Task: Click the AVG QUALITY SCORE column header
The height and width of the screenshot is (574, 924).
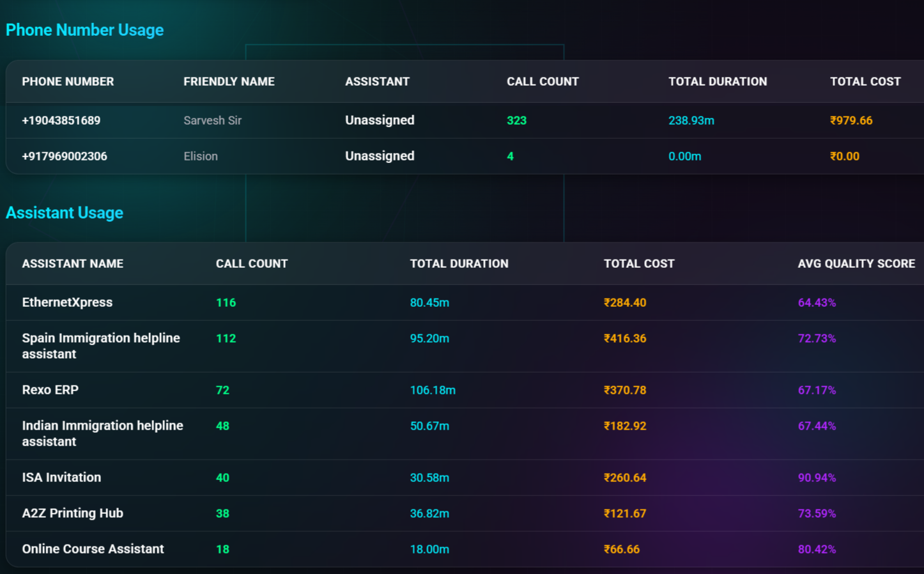Action: pyautogui.click(x=856, y=263)
